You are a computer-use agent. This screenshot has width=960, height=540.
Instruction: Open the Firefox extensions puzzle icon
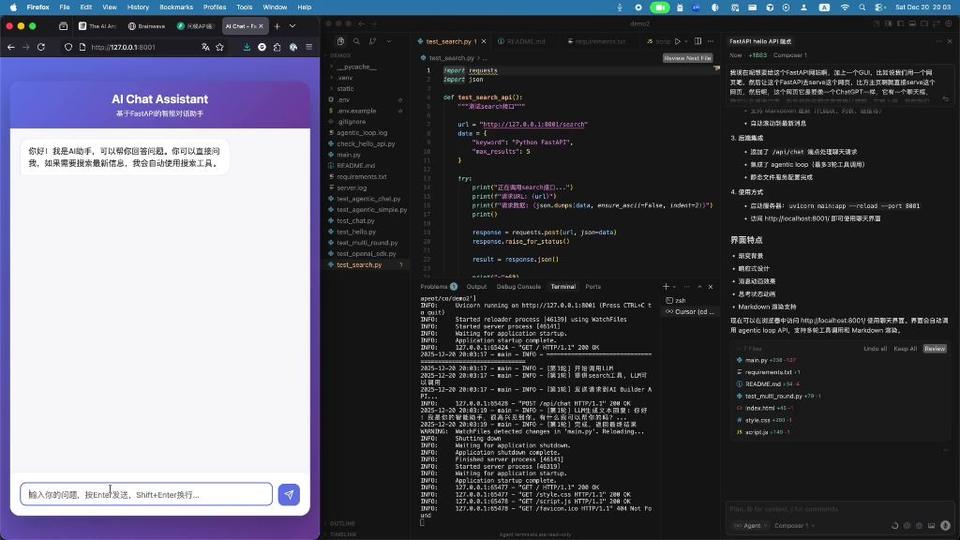click(x=277, y=47)
